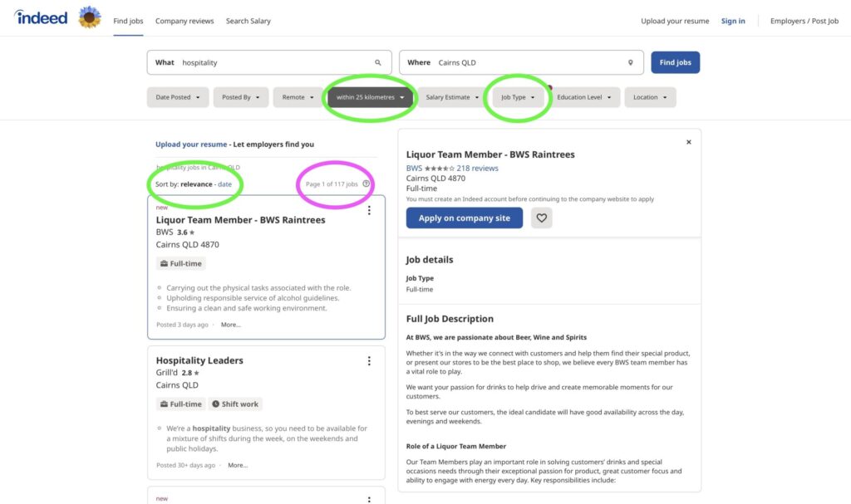Image resolution: width=851 pixels, height=504 pixels.
Task: Focus the Where location input field
Action: 522,62
